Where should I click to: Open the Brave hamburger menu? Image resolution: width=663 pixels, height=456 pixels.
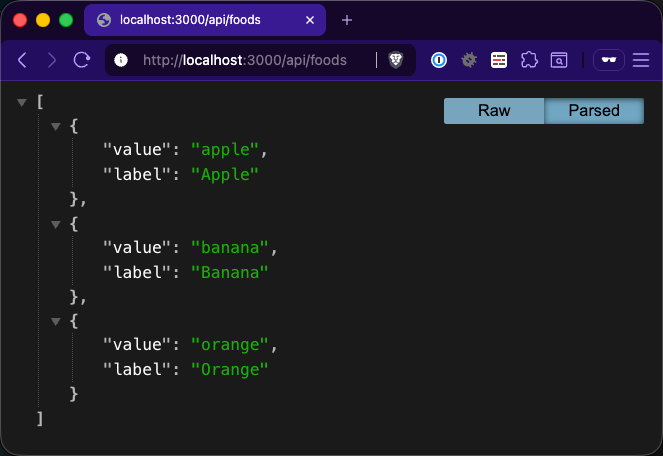click(x=641, y=60)
